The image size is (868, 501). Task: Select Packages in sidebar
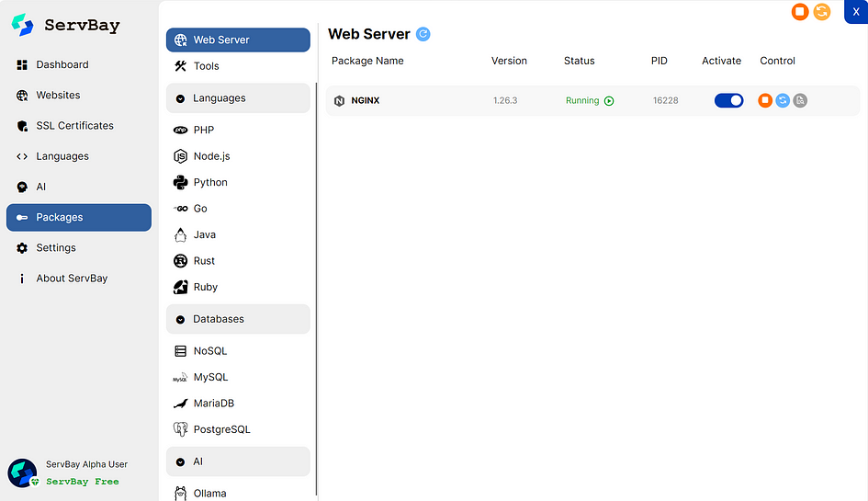79,217
